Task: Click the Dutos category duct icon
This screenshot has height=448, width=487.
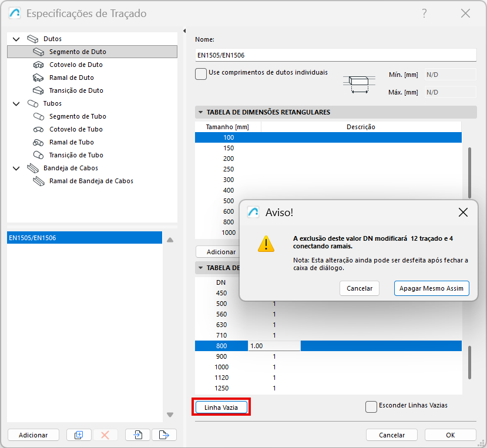Action: [33, 39]
